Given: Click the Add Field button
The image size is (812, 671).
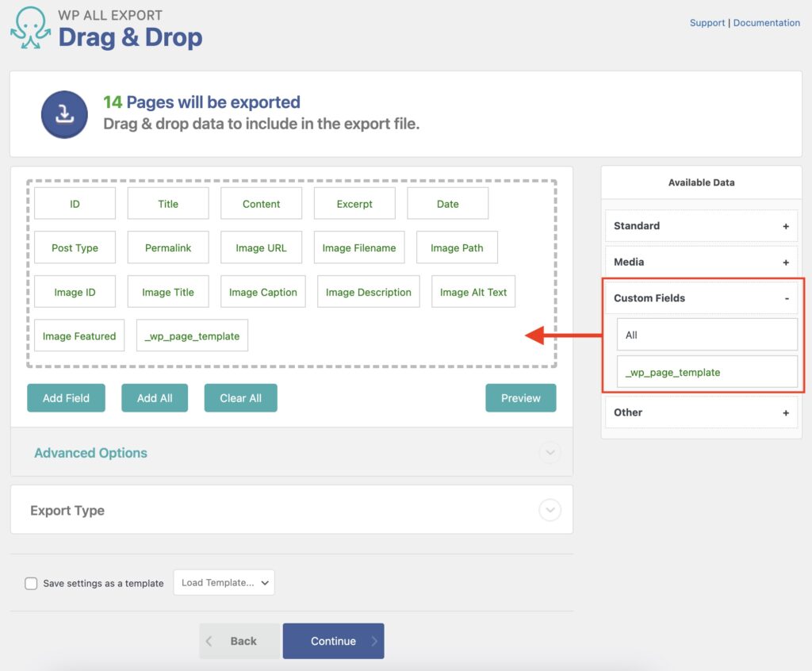Looking at the screenshot, I should click(66, 398).
